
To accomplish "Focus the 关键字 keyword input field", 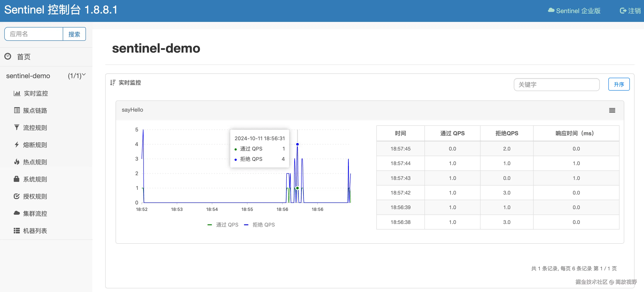I will tap(557, 85).
